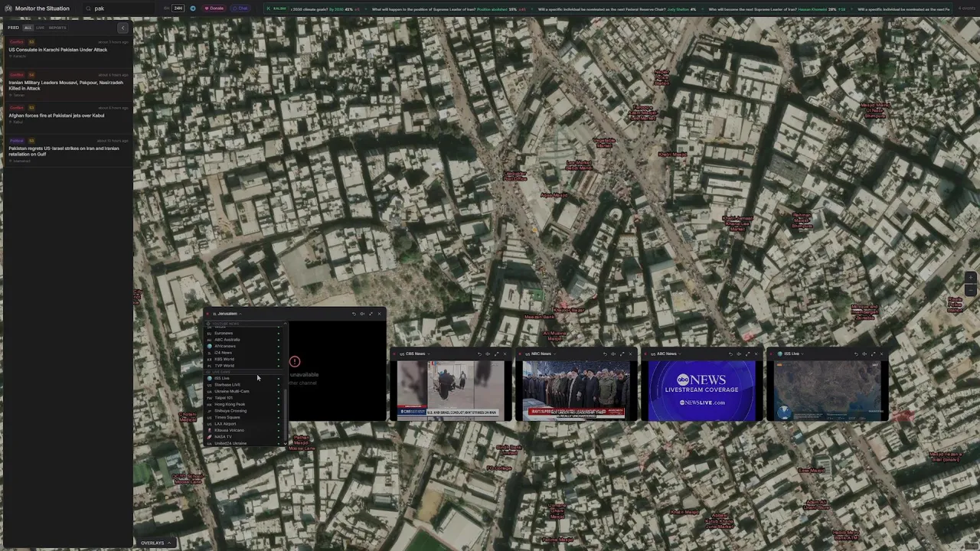Choose Hong Kong Peak from live cams

(x=244, y=404)
